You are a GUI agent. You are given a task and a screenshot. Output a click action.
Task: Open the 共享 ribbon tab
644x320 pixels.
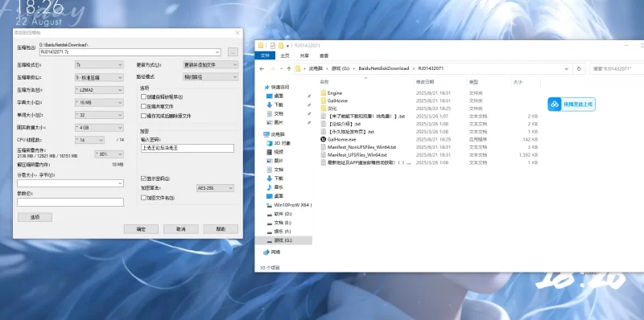click(304, 55)
